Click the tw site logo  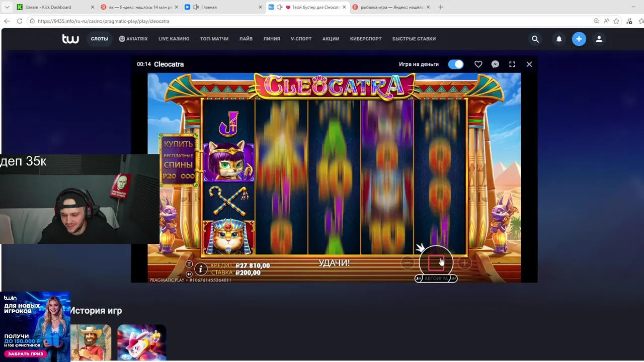[x=70, y=39]
